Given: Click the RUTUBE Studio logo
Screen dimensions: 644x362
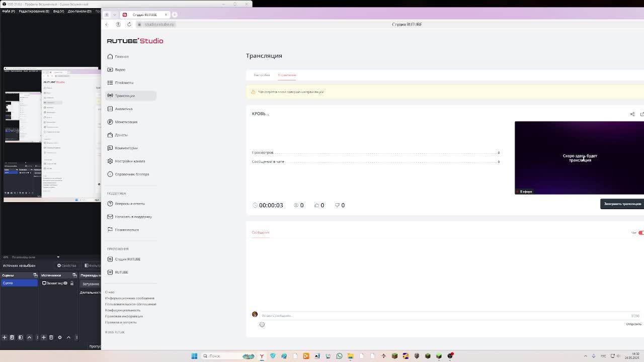Looking at the screenshot, I should [x=135, y=41].
